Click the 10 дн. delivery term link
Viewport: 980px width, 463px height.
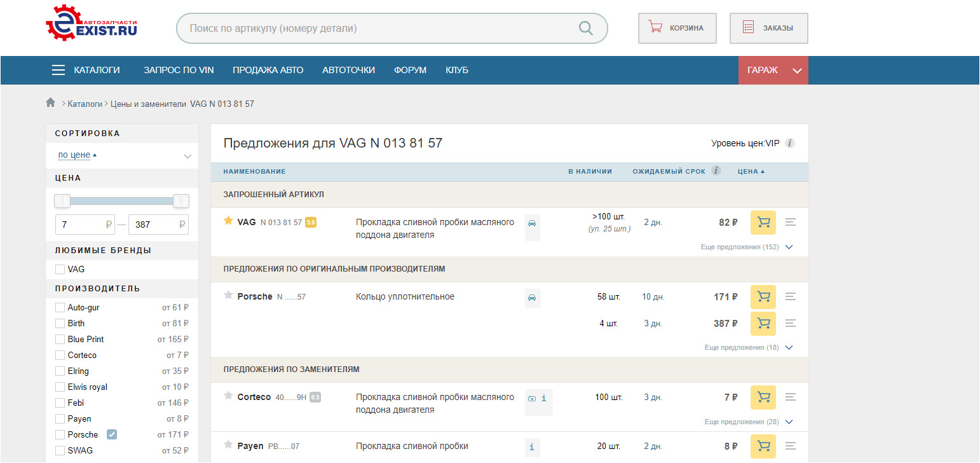[x=653, y=297]
